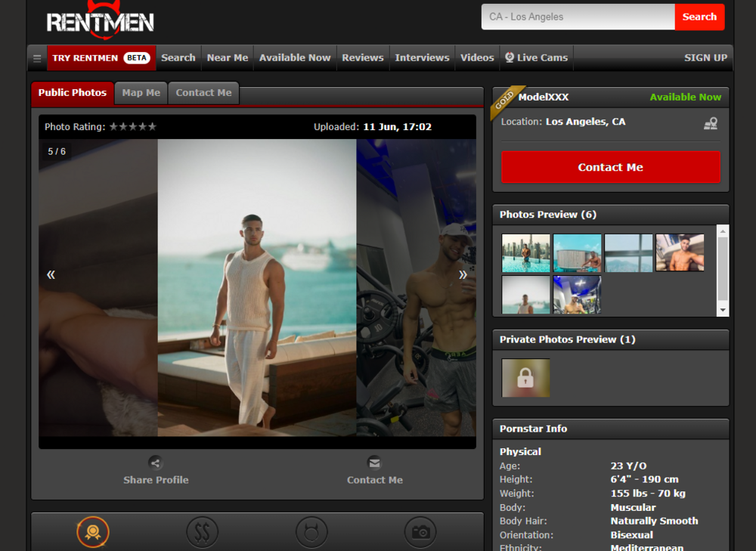Select the orange award badge icon
Screen dimensions: 756x551
point(93,532)
